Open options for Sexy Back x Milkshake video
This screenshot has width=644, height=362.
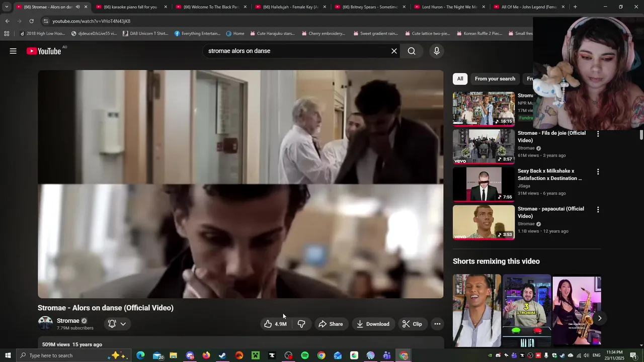coord(598,171)
